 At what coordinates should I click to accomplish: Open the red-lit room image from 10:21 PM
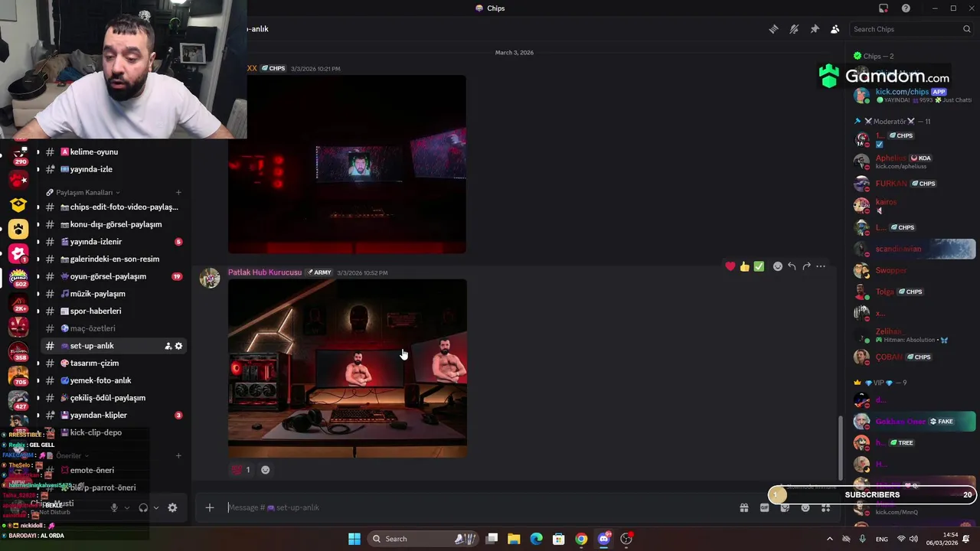pyautogui.click(x=347, y=165)
